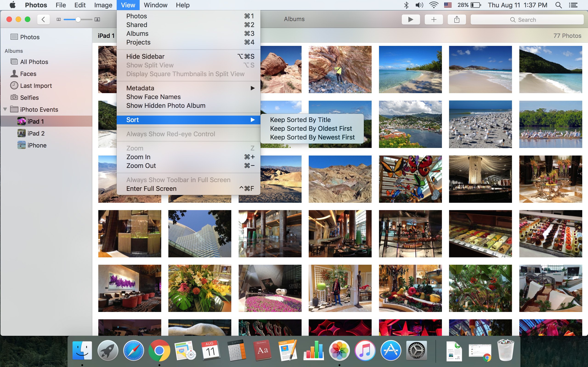Click the plus add button in toolbar

pyautogui.click(x=434, y=19)
